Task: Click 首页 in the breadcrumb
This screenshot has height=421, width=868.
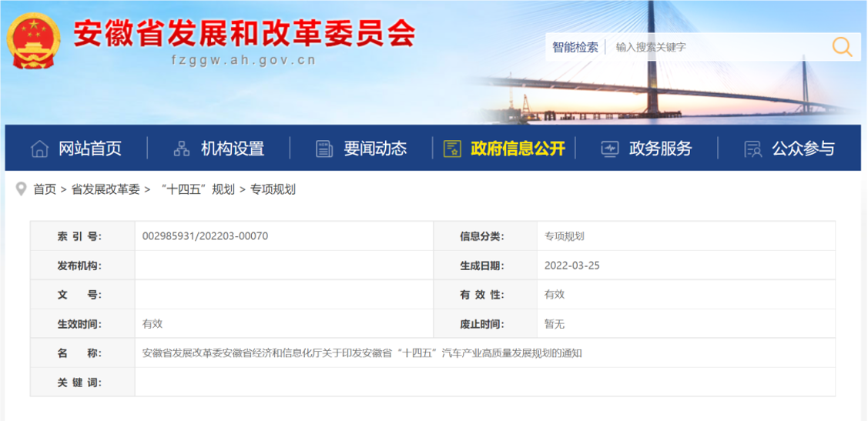Action: click(x=45, y=189)
